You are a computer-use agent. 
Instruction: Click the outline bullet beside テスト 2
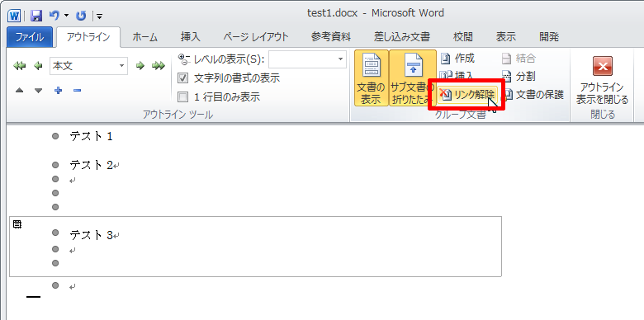tap(55, 165)
